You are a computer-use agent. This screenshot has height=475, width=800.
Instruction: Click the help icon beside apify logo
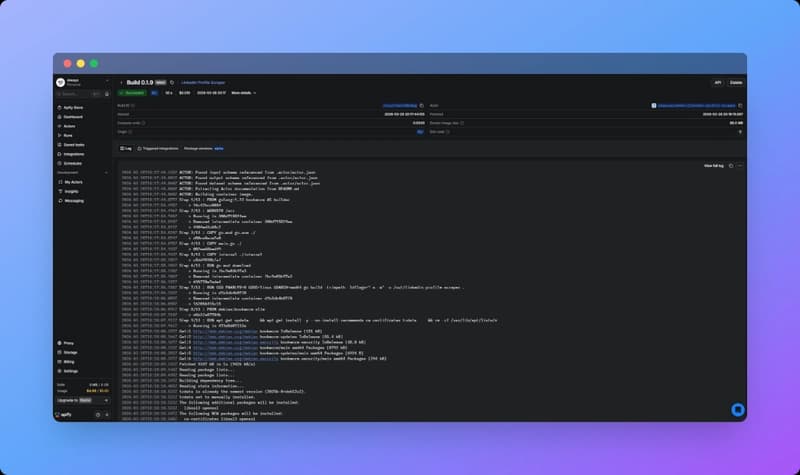(98, 415)
